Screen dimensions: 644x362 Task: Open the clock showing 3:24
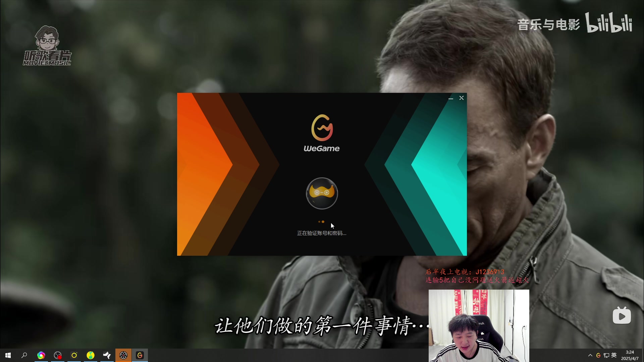coord(630,355)
